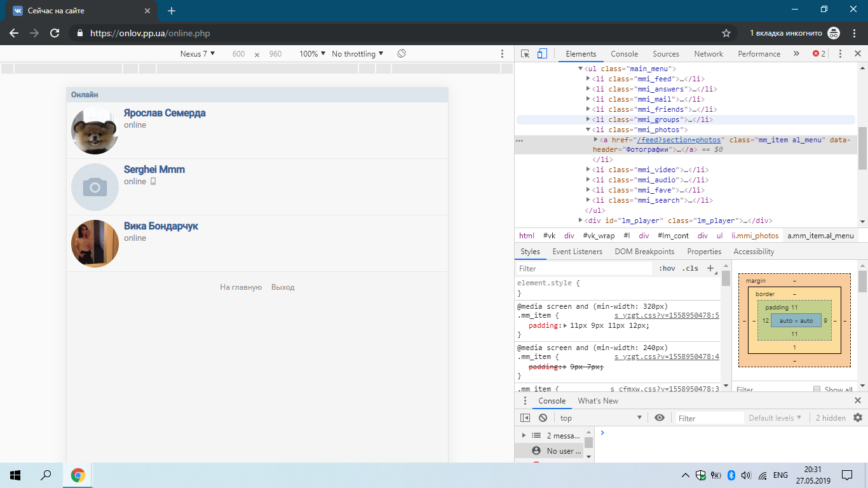
Task: Bookmark this page with star icon
Action: point(726,33)
